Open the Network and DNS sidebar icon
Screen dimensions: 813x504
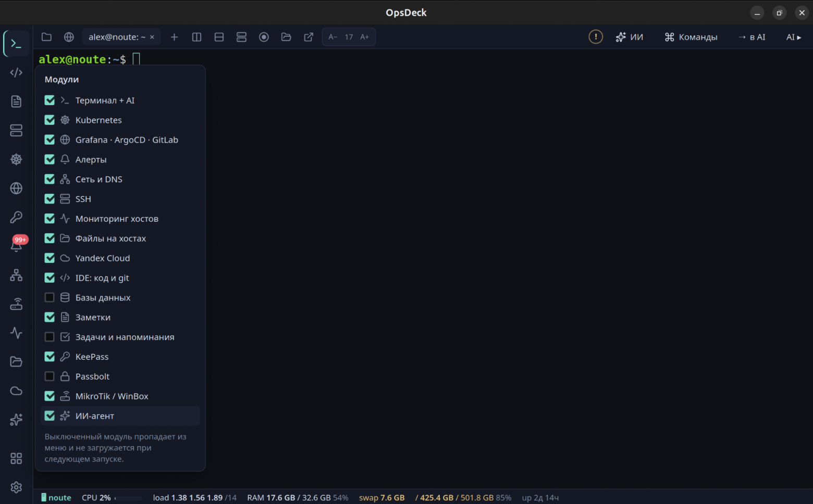click(16, 275)
